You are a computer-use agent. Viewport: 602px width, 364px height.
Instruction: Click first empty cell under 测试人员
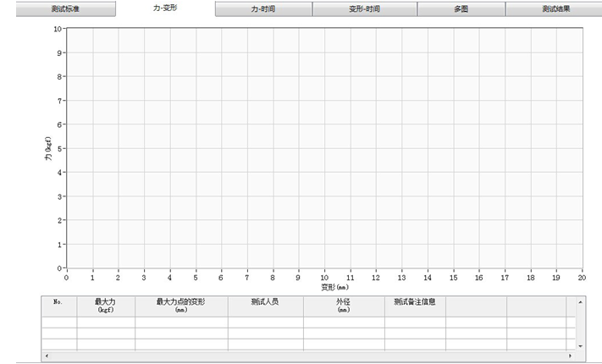[264, 323]
